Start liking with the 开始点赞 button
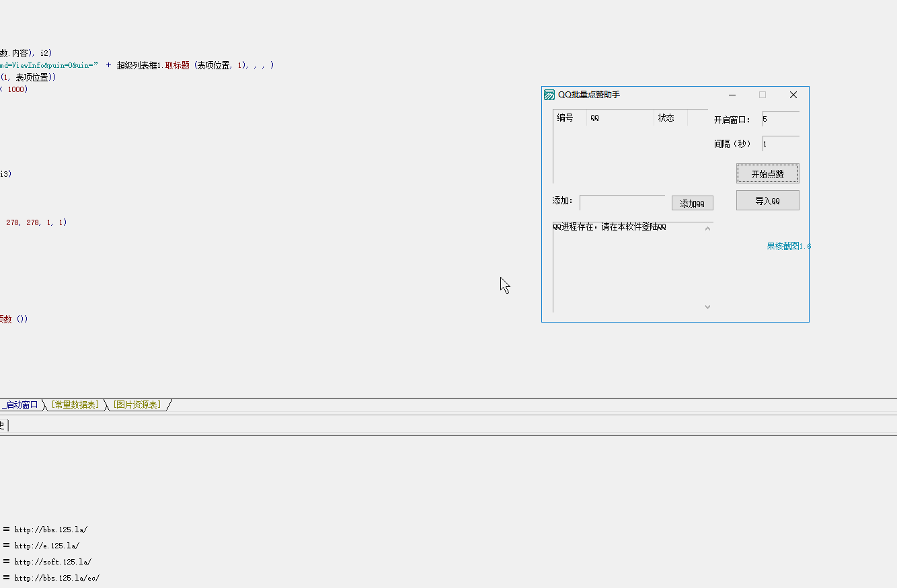The height and width of the screenshot is (588, 897). click(x=768, y=174)
